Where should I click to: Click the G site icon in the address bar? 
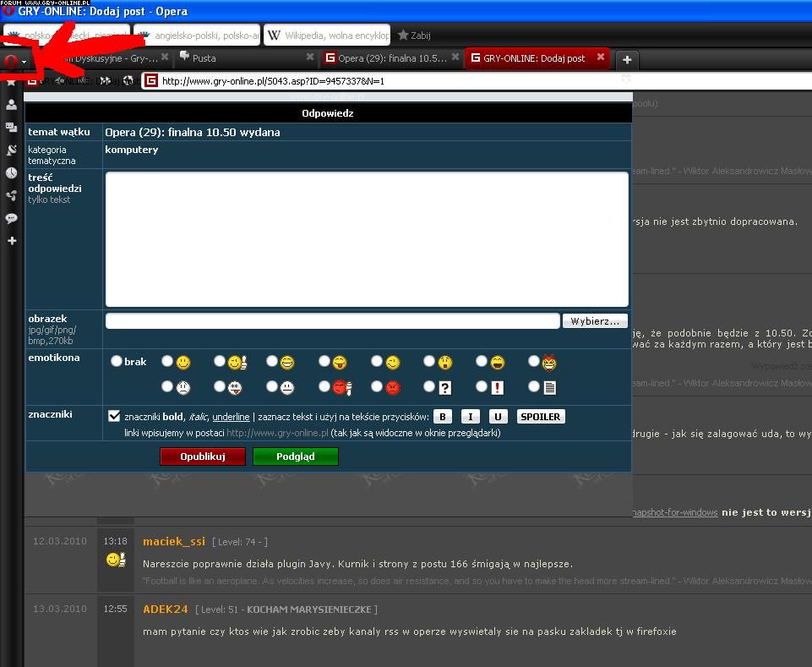click(150, 80)
